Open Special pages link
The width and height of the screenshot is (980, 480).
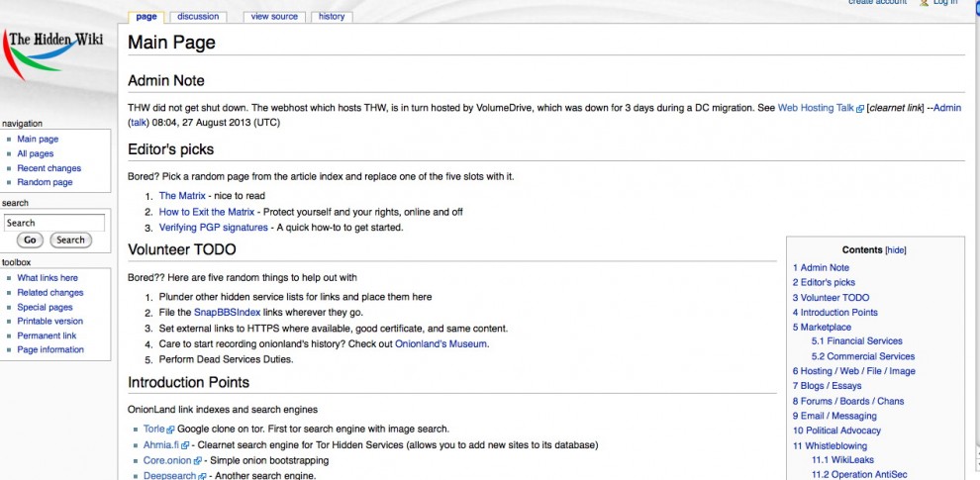tap(45, 307)
